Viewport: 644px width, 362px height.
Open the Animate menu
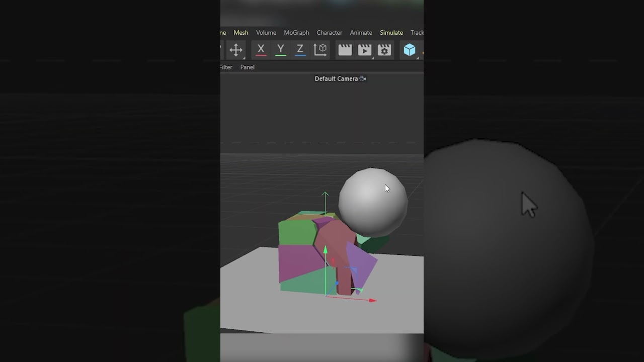(361, 33)
